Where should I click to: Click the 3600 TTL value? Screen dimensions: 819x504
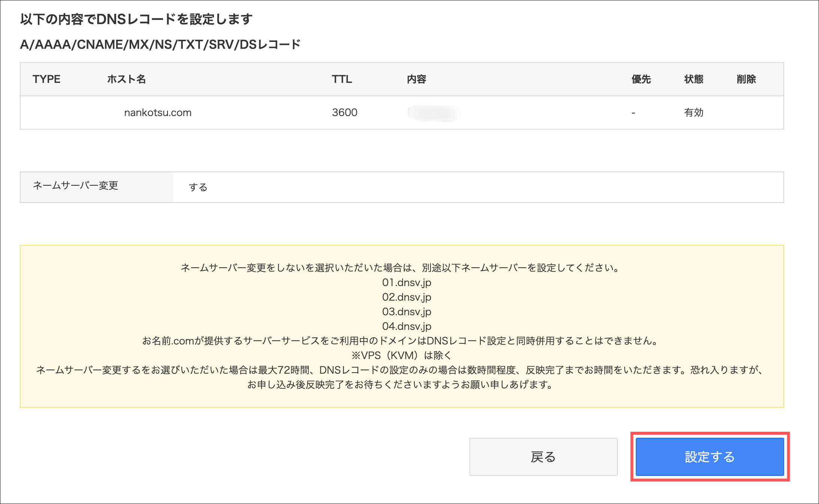tap(344, 112)
